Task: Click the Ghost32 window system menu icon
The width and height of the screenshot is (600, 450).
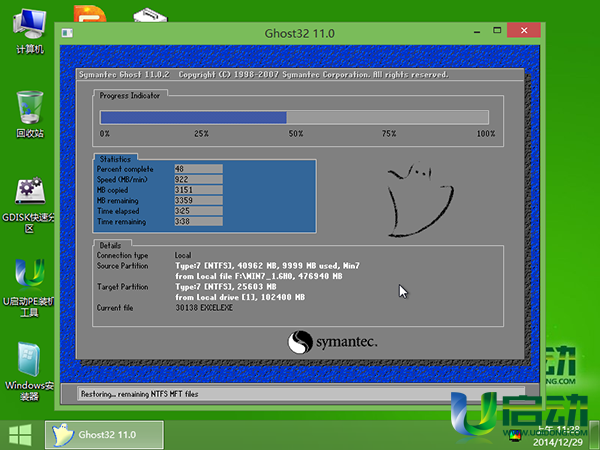Action: click(x=67, y=33)
